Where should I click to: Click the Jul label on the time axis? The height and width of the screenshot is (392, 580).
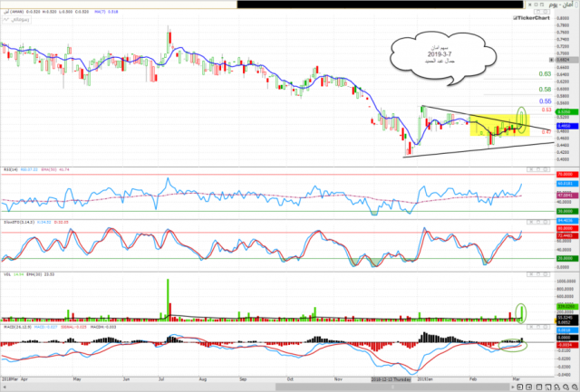tap(161, 379)
